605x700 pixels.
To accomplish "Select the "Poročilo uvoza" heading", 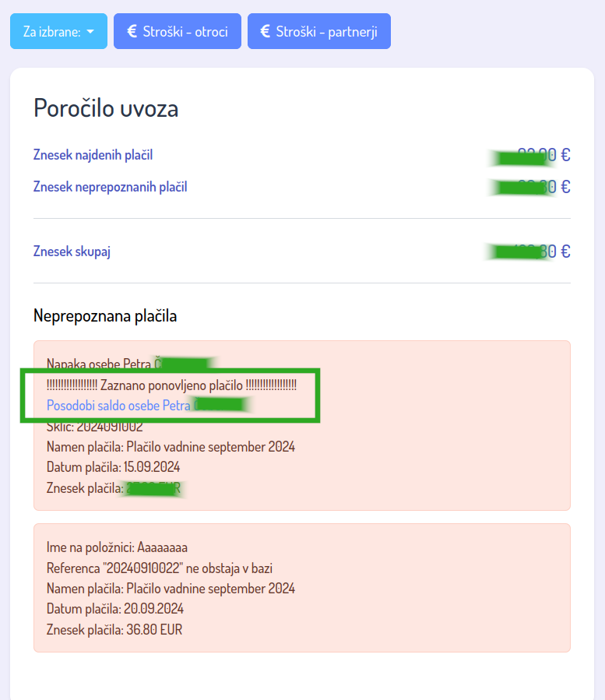I will (x=106, y=108).
